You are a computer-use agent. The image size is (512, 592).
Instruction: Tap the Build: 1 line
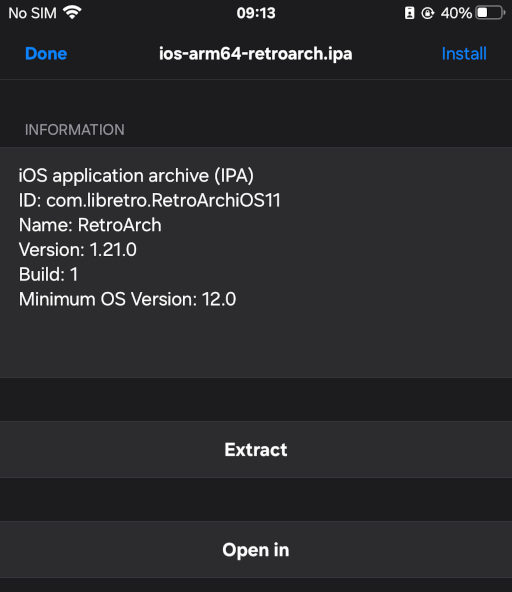pos(48,274)
